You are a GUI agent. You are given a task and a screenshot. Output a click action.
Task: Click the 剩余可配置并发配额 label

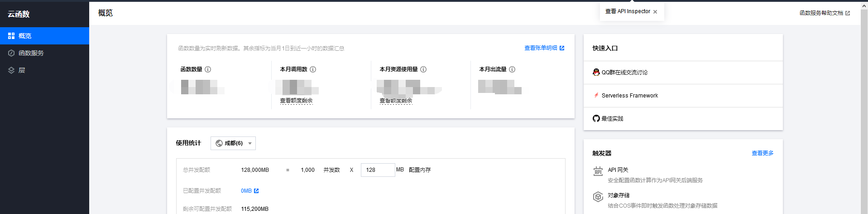(207, 209)
